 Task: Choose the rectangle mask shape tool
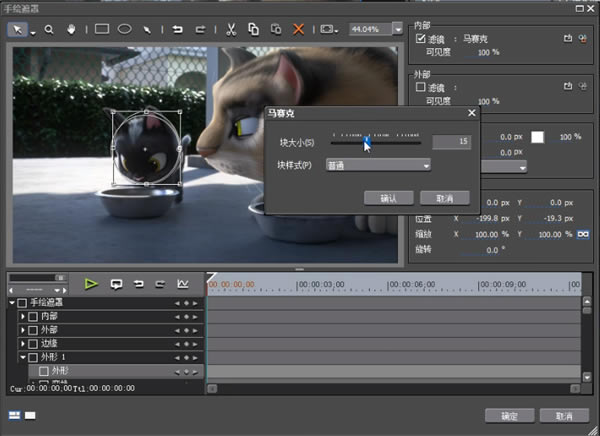(x=102, y=29)
